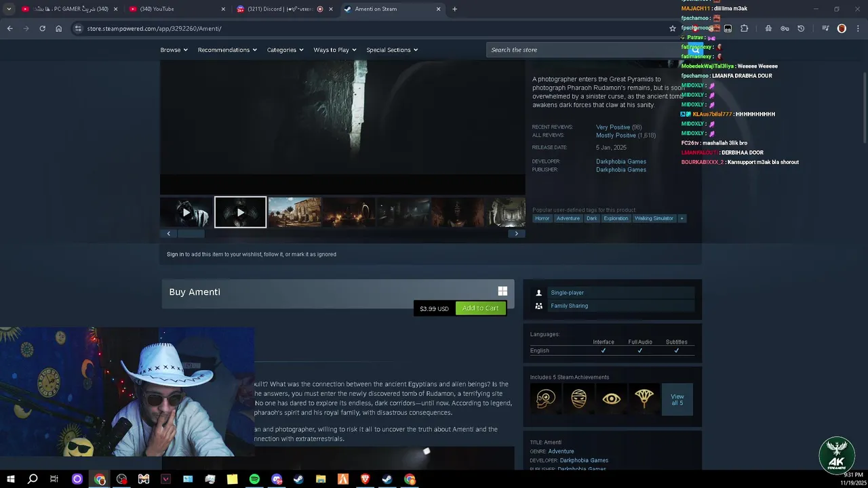Expand more tags with the plus button
The height and width of the screenshot is (488, 868).
682,218
